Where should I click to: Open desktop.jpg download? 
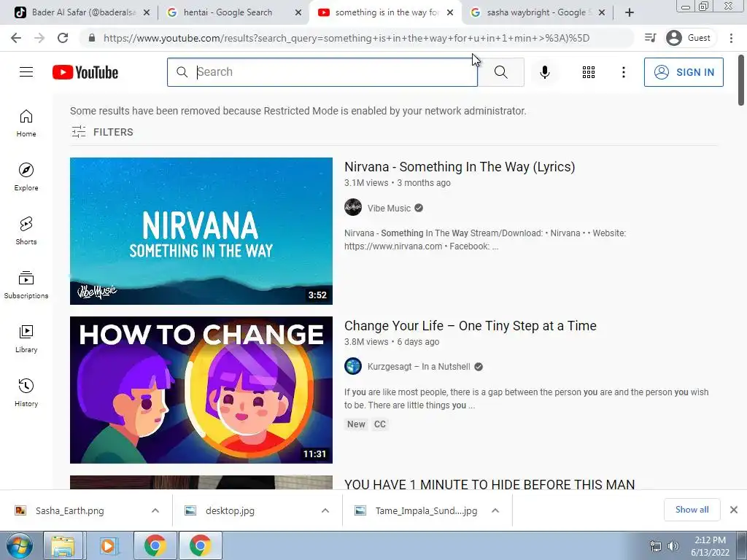[230, 510]
